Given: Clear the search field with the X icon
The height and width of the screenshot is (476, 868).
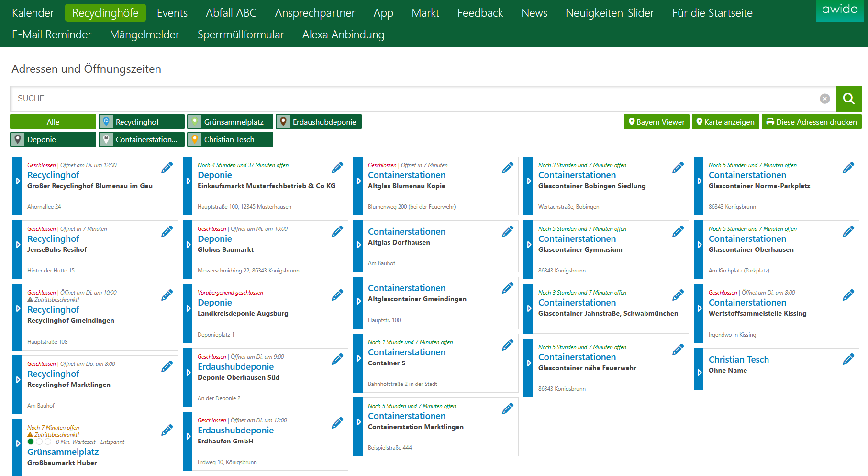Looking at the screenshot, I should (x=824, y=99).
